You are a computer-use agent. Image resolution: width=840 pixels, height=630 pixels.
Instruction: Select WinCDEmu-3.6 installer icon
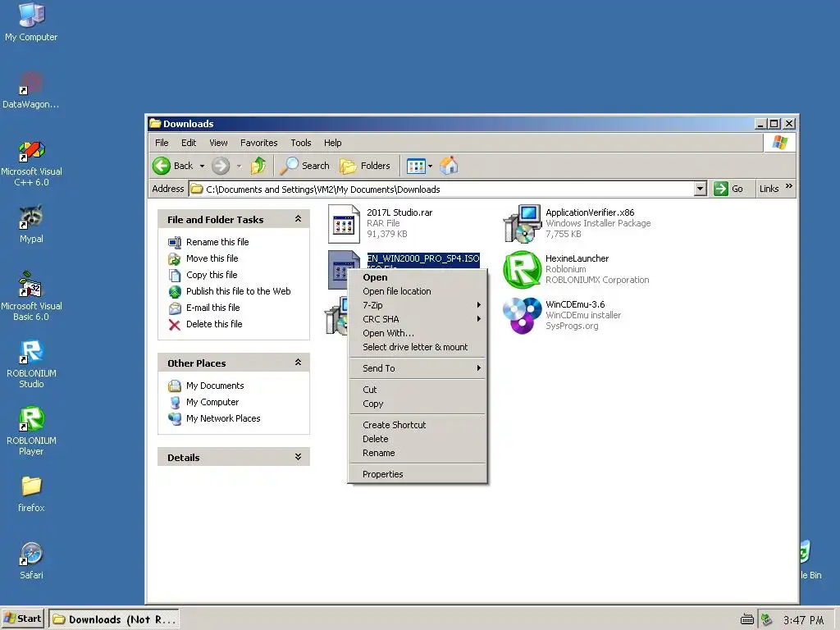click(x=523, y=316)
